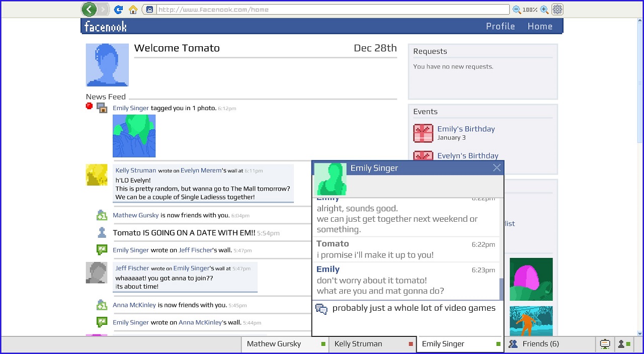This screenshot has height=354, width=644.
Task: Open Mathew Gursky's profile from the news feed
Action: 136,215
